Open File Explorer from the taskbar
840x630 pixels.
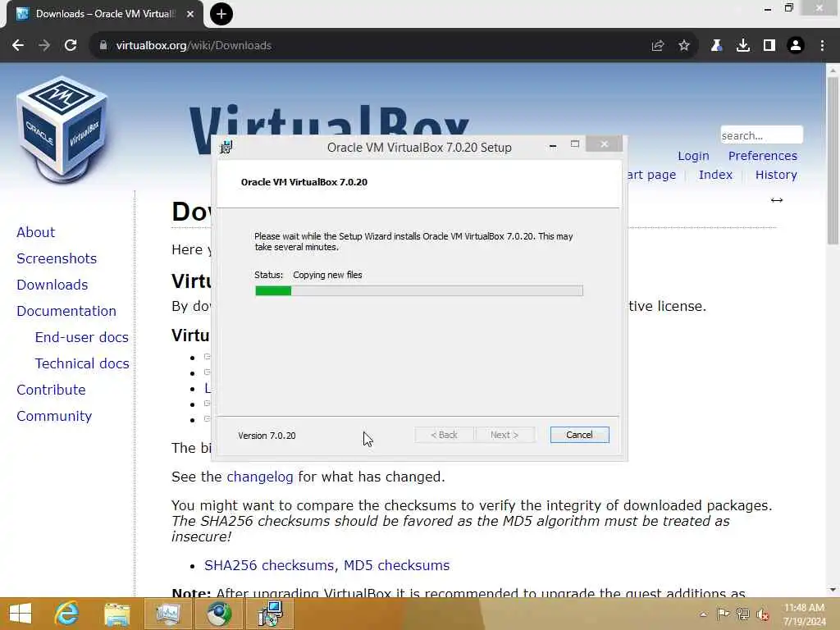pyautogui.click(x=116, y=614)
